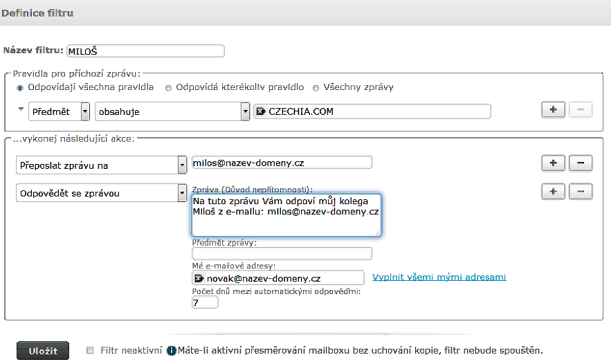
Task: Toggle the Filtr neaktivní checkbox
Action: (90, 350)
